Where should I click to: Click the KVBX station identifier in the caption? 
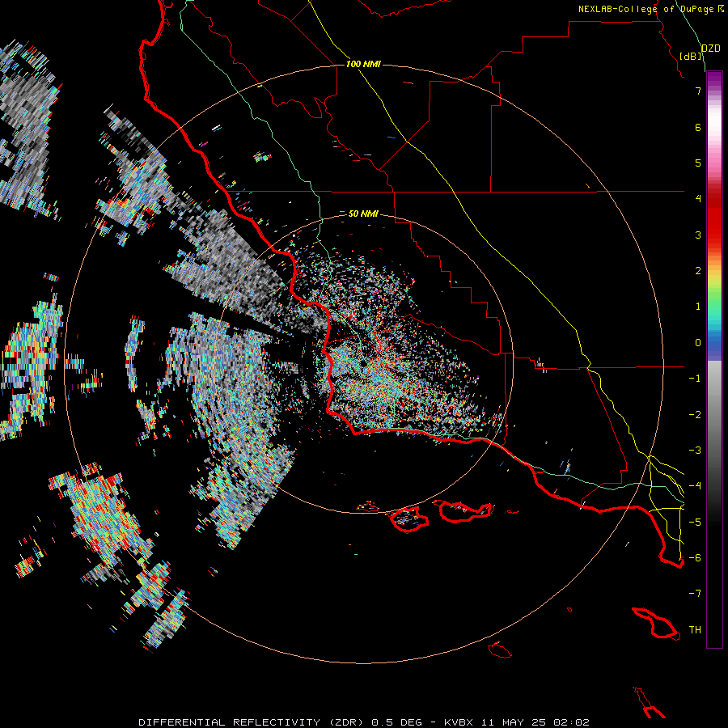(x=459, y=722)
